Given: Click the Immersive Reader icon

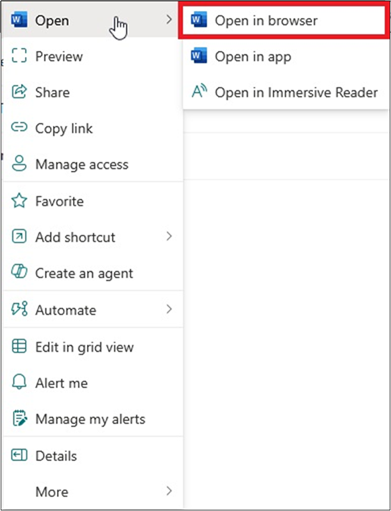Looking at the screenshot, I should pyautogui.click(x=199, y=91).
